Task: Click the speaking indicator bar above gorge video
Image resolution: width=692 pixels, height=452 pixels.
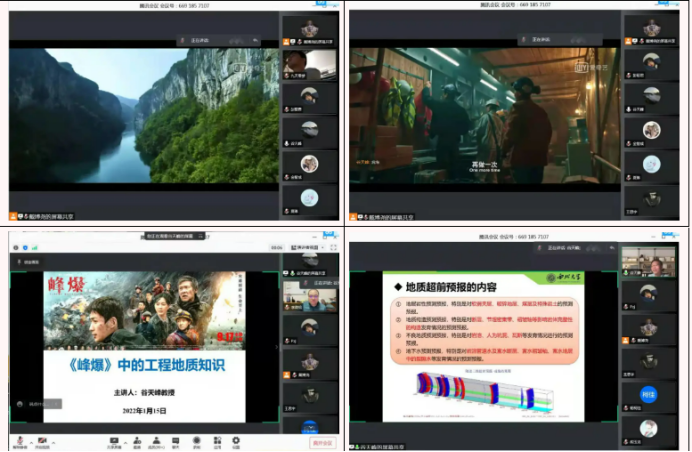Action: (219, 40)
